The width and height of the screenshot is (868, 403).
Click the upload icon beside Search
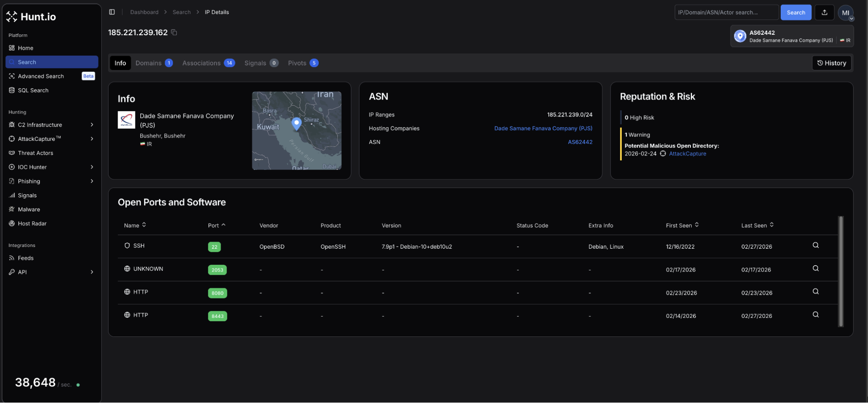(824, 13)
